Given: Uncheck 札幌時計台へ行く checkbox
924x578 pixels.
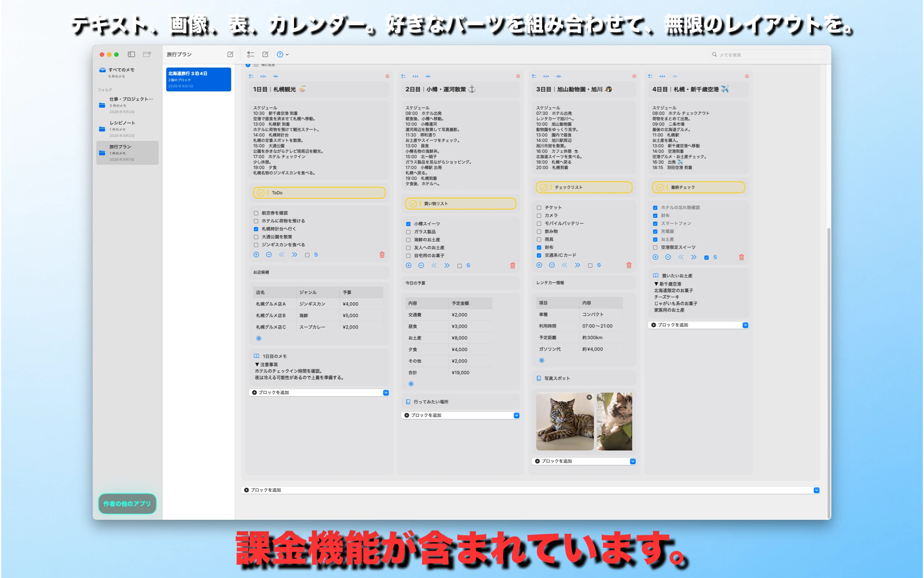Looking at the screenshot, I should tap(256, 229).
